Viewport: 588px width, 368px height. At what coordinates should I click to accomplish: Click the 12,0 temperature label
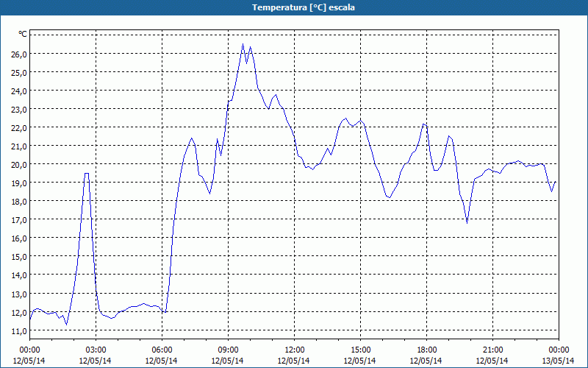point(19,312)
